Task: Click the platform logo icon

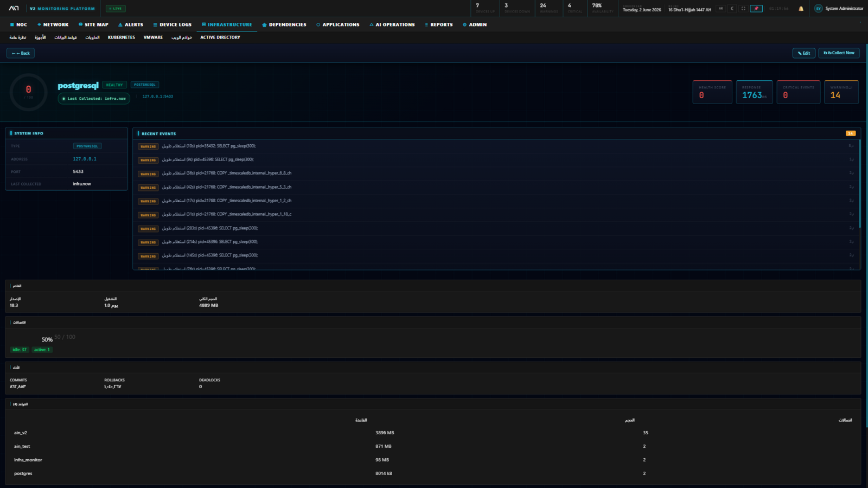Action: click(x=14, y=8)
